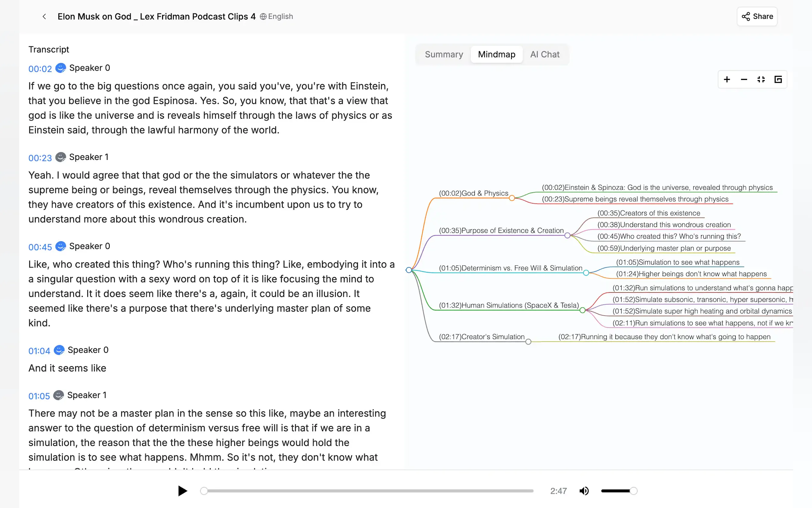This screenshot has height=508, width=812.
Task: Zoom out the mindmap with minus icon
Action: [744, 79]
